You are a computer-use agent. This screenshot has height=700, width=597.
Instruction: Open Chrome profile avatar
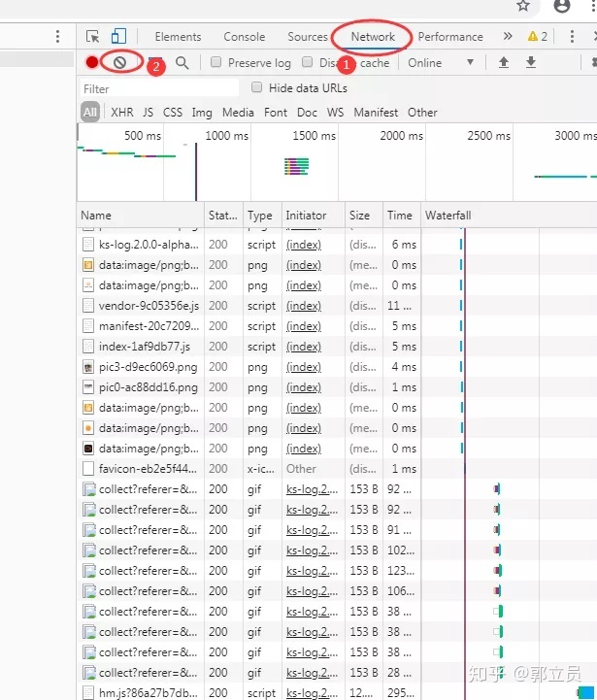point(561,6)
